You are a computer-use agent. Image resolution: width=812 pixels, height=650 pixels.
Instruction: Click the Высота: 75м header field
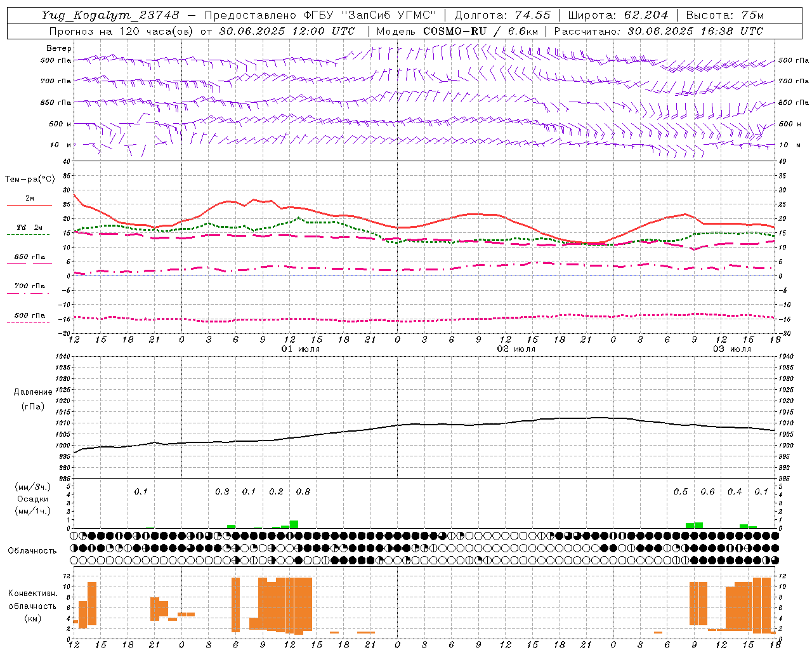(724, 15)
